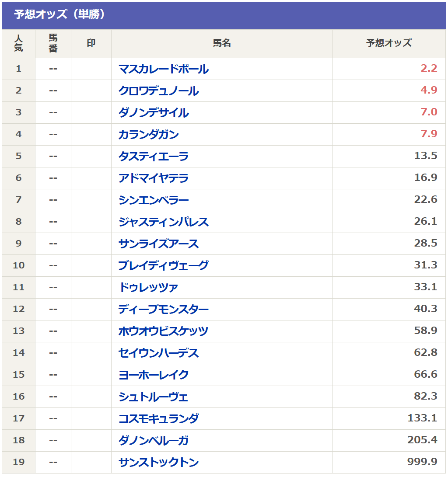
Task: Select the カランダガン link
Action: (x=148, y=134)
